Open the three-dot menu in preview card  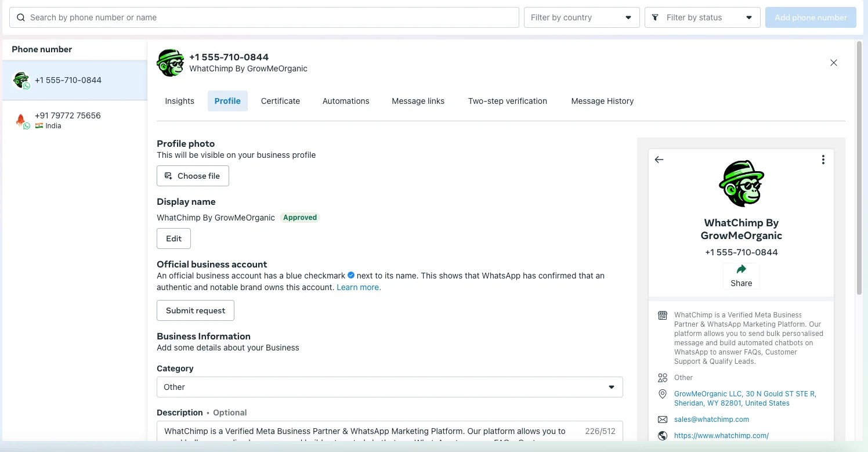[823, 160]
